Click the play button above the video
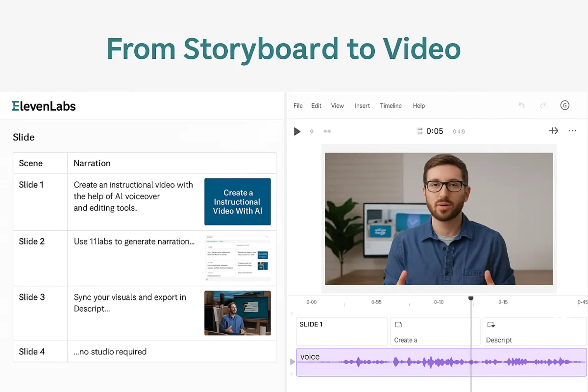The width and height of the screenshot is (588, 392). pyautogui.click(x=297, y=131)
